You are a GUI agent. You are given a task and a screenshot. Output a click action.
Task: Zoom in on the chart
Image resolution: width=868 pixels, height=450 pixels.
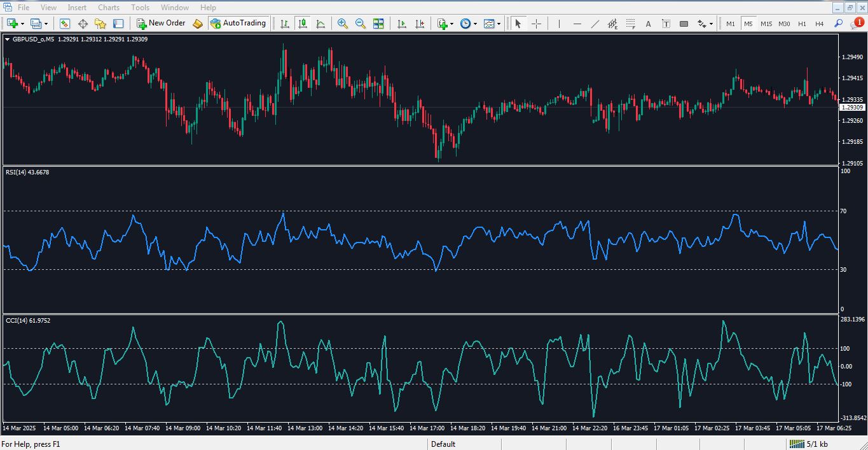pyautogui.click(x=342, y=24)
